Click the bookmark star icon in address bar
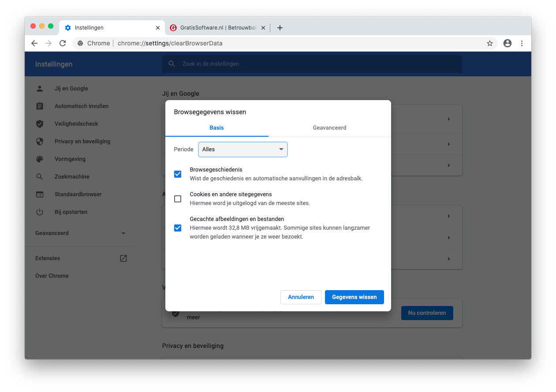Image resolution: width=556 pixels, height=392 pixels. (489, 43)
